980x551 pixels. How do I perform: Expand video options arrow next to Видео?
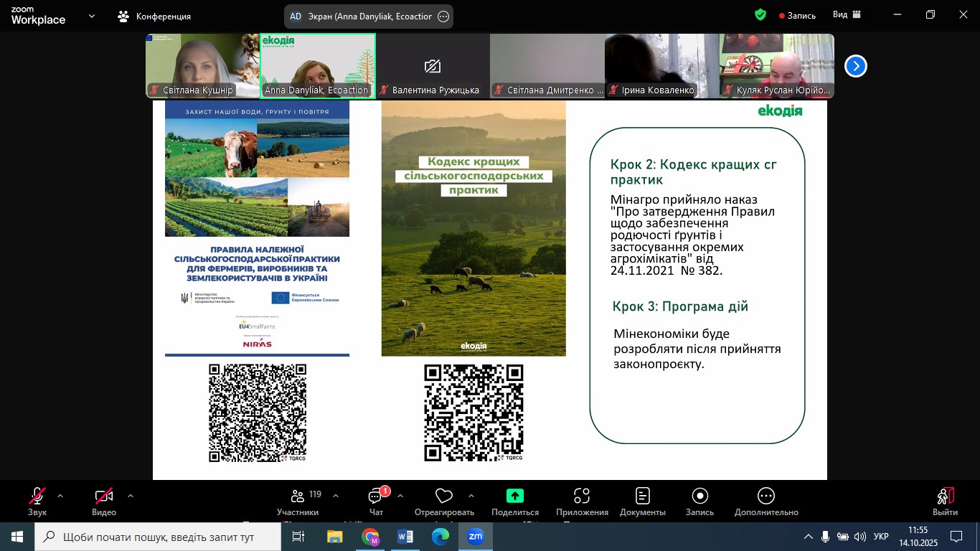[x=130, y=496]
